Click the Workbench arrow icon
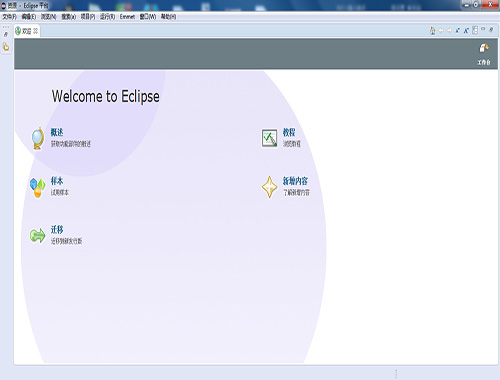The width and height of the screenshot is (500, 380). coord(484,48)
